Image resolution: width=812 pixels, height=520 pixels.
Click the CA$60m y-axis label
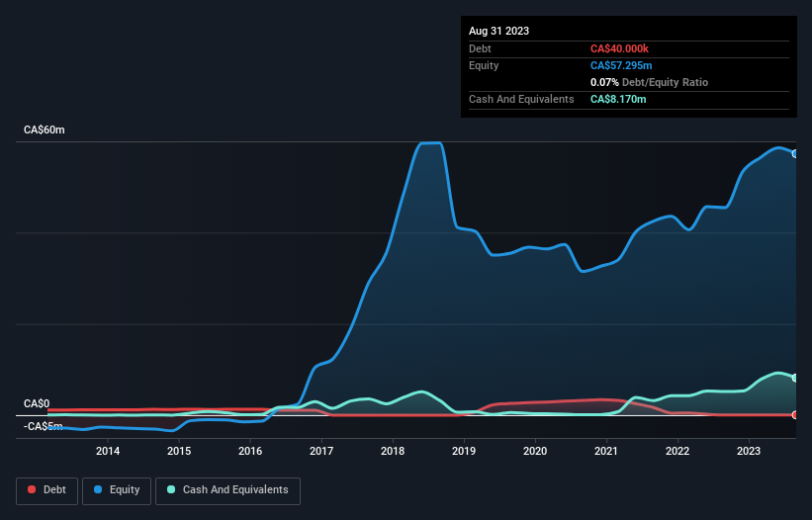click(45, 130)
